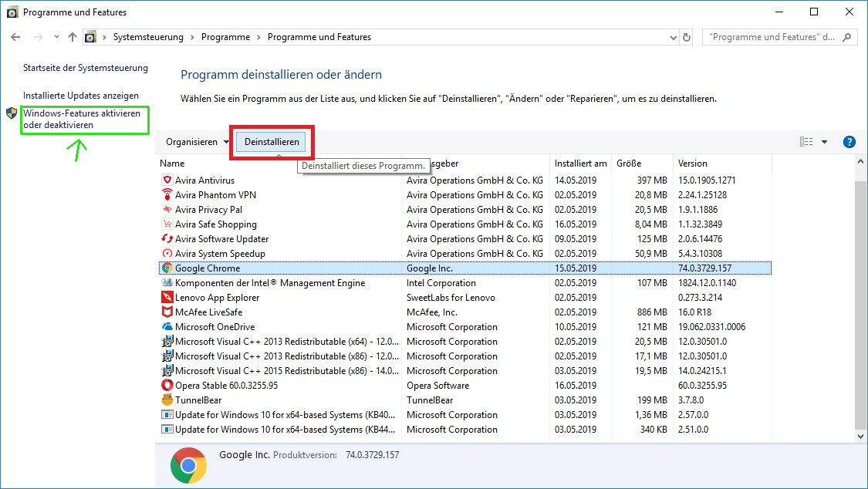Click the KB40 Windows update icon
This screenshot has height=489, width=868.
167,414
